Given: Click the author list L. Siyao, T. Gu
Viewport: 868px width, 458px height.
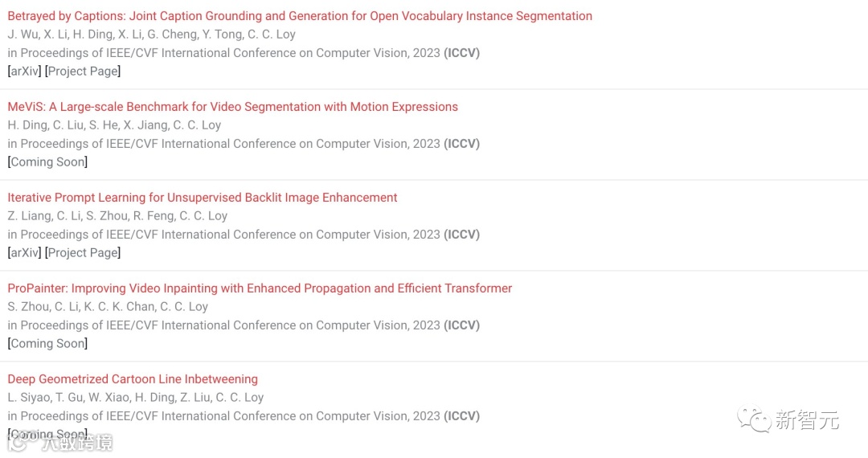Looking at the screenshot, I should [x=135, y=397].
